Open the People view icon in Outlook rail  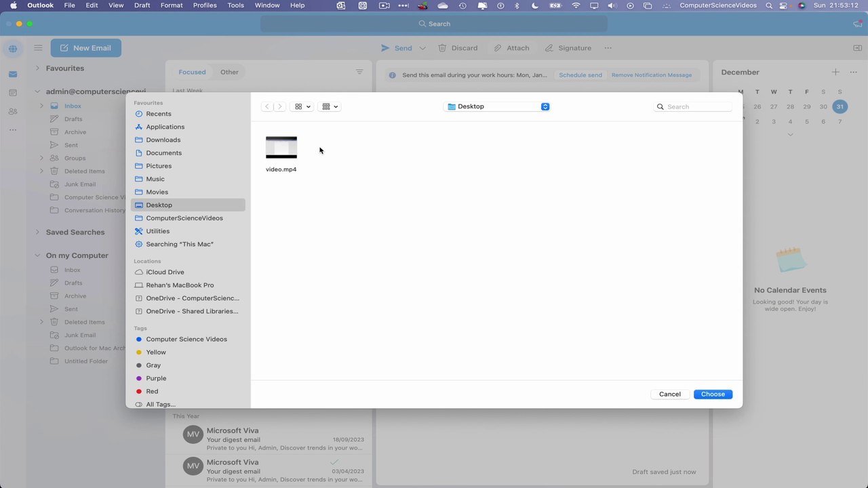pos(13,112)
